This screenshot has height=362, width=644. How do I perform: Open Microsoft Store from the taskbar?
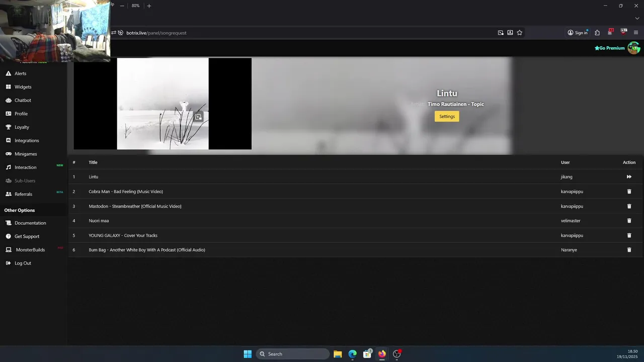click(367, 354)
